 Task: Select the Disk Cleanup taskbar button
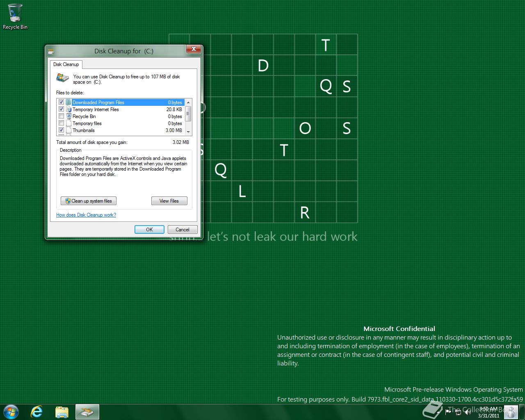(x=87, y=412)
